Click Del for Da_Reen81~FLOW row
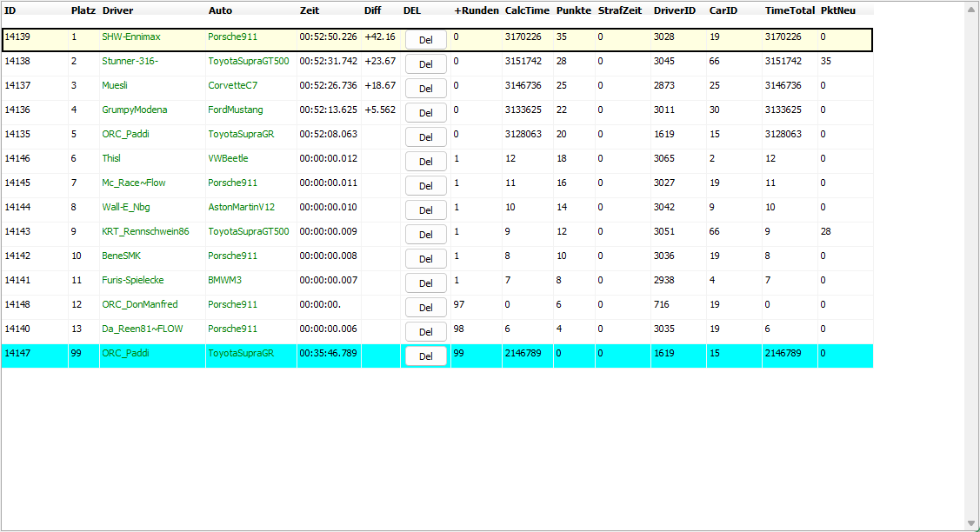The width and height of the screenshot is (980, 532). [425, 332]
